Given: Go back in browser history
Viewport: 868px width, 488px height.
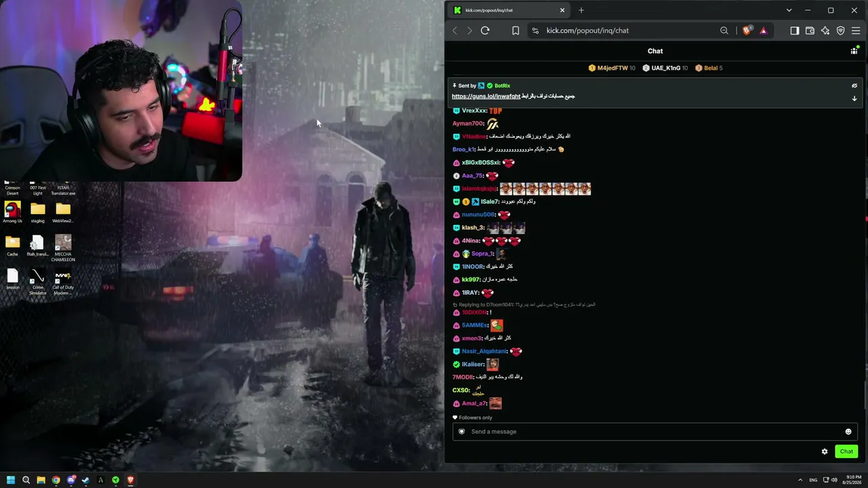Looking at the screenshot, I should click(x=455, y=30).
